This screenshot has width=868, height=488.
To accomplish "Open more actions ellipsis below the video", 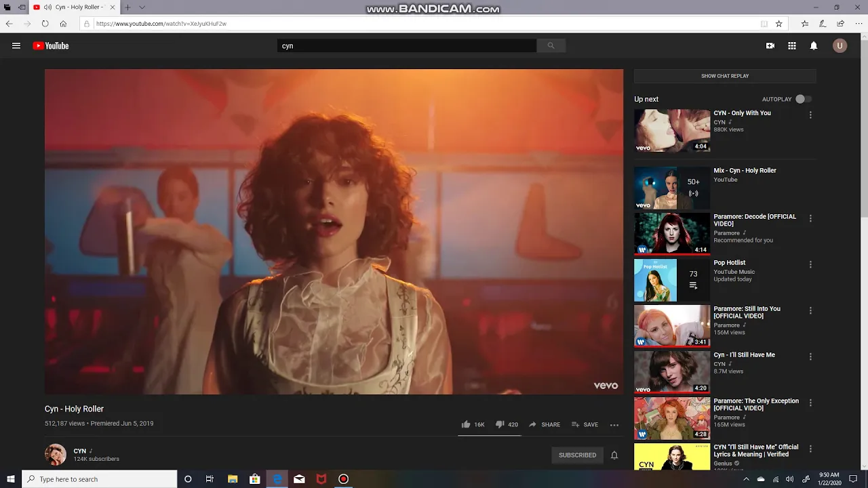I will click(x=614, y=425).
